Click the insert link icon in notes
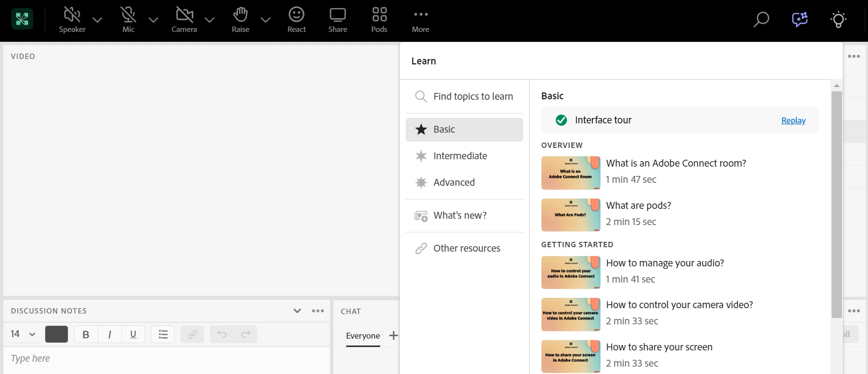The image size is (868, 374). tap(192, 334)
